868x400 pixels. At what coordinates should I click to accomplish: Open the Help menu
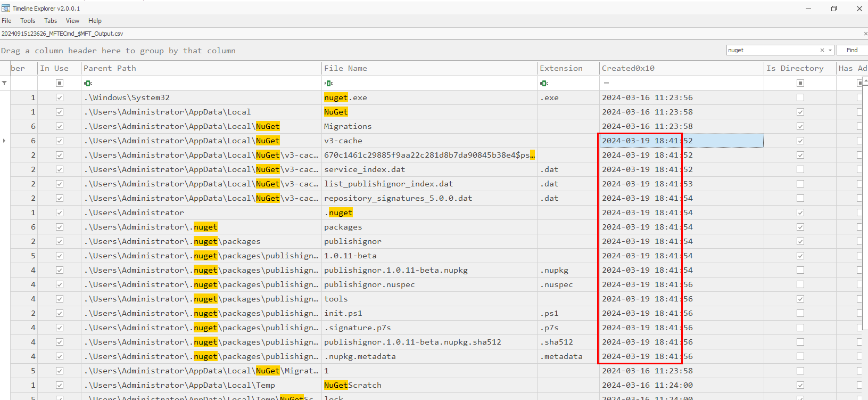tap(95, 21)
